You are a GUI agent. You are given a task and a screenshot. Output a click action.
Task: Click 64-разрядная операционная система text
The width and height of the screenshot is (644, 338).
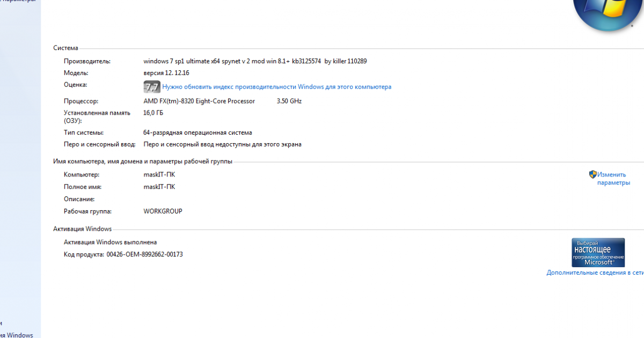(198, 133)
